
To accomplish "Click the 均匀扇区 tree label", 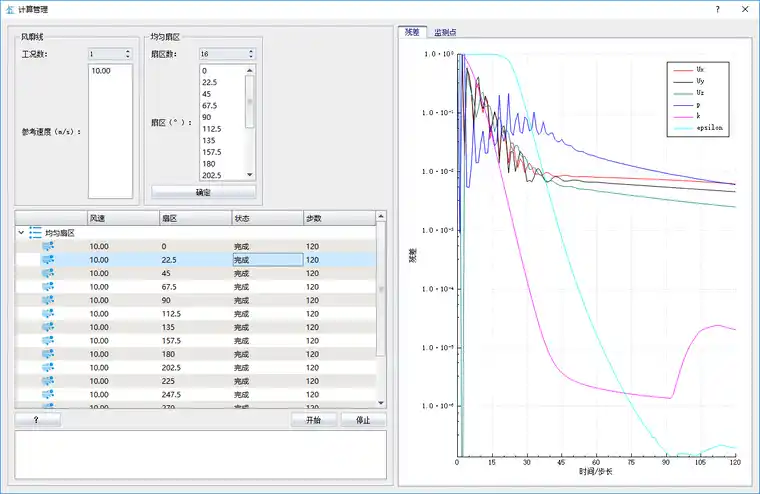I will click(x=60, y=233).
